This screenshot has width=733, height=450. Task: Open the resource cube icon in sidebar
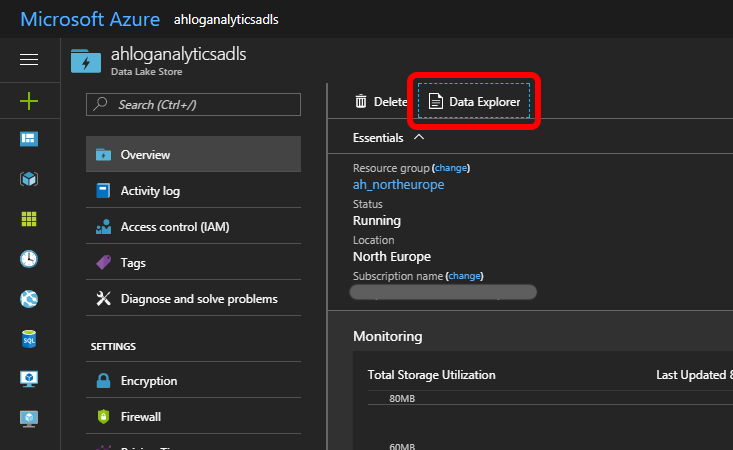(29, 179)
